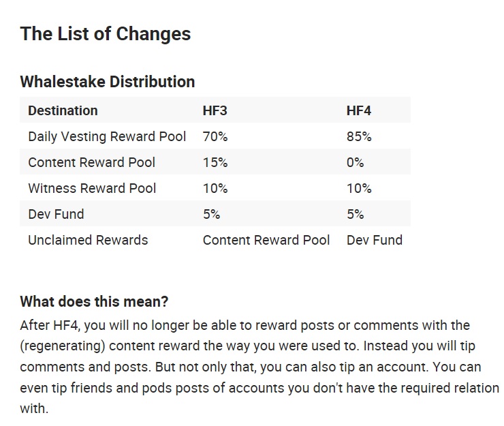Click the 'What does this mean?' heading
Image resolution: width=504 pixels, height=426 pixels.
[x=94, y=302]
